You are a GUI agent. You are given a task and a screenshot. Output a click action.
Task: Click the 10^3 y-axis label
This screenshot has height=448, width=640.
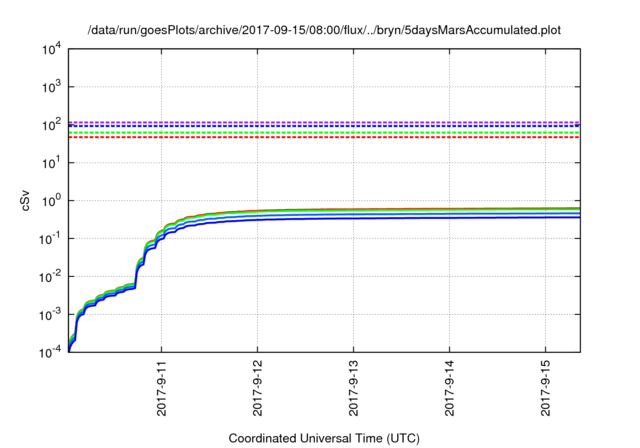(51, 87)
